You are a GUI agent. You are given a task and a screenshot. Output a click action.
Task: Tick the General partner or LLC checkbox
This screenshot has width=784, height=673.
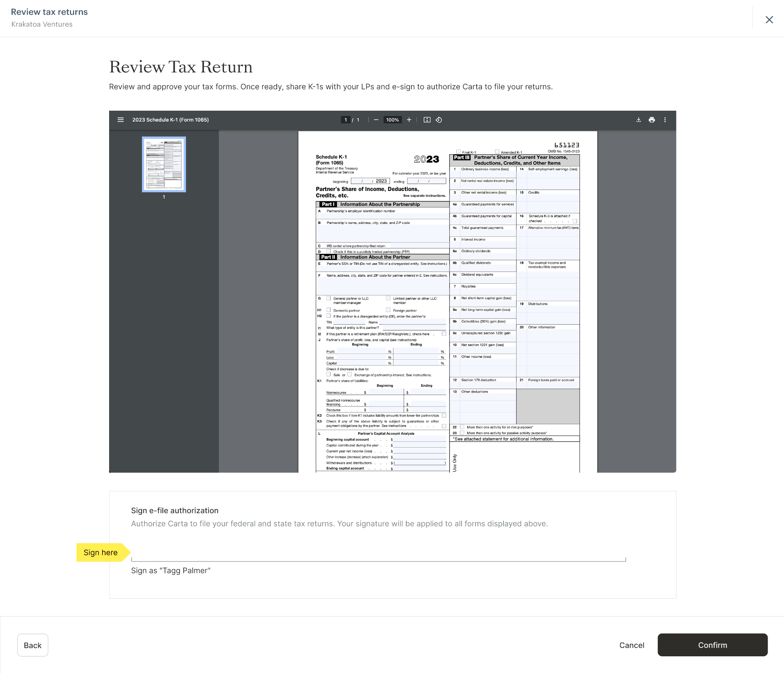328,298
